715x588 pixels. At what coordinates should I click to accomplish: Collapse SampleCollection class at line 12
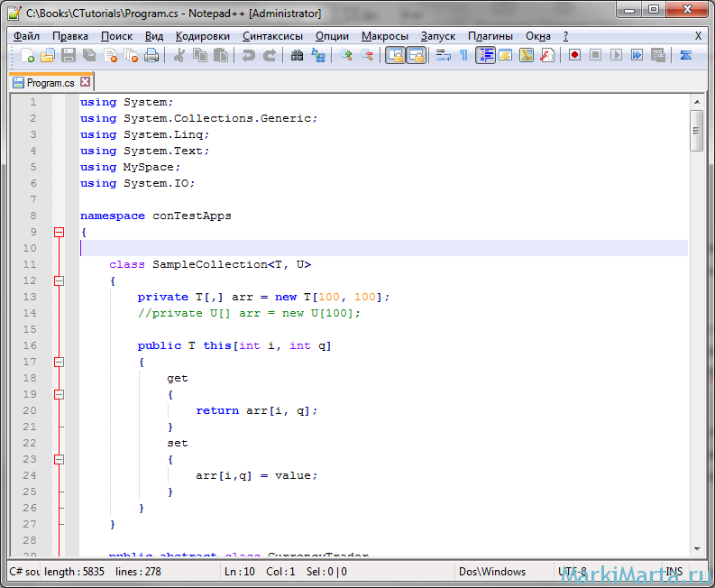tap(59, 281)
